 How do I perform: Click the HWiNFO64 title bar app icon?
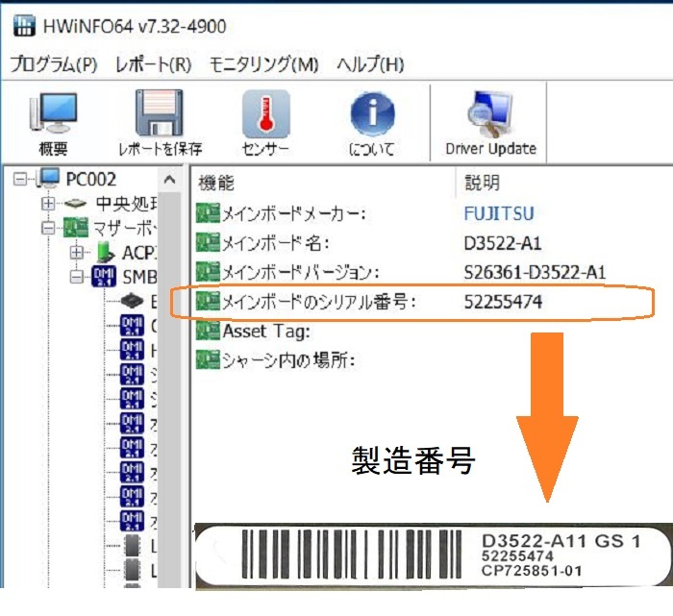pos(24,26)
